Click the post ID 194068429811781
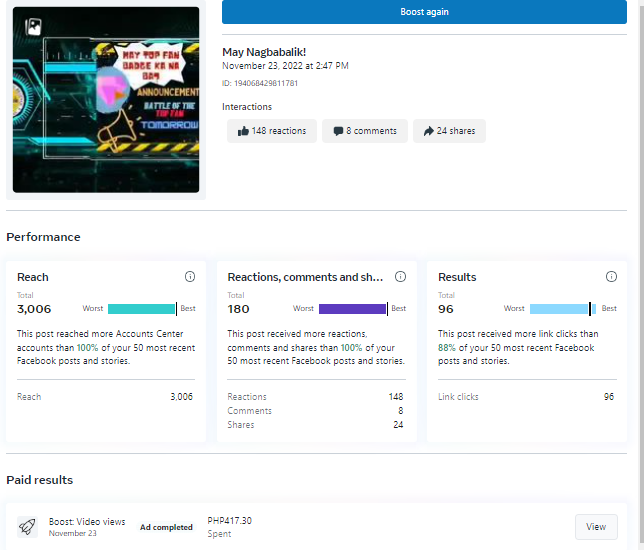The image size is (644, 550). click(260, 83)
